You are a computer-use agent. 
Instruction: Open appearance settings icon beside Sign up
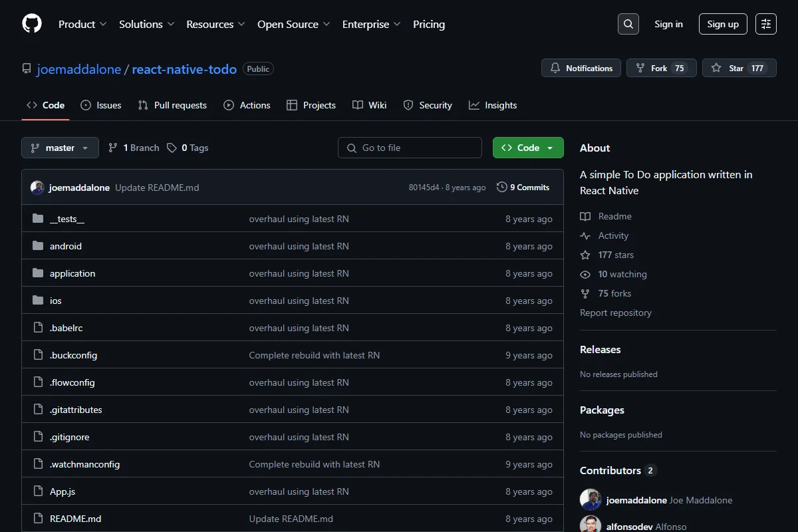coord(766,24)
